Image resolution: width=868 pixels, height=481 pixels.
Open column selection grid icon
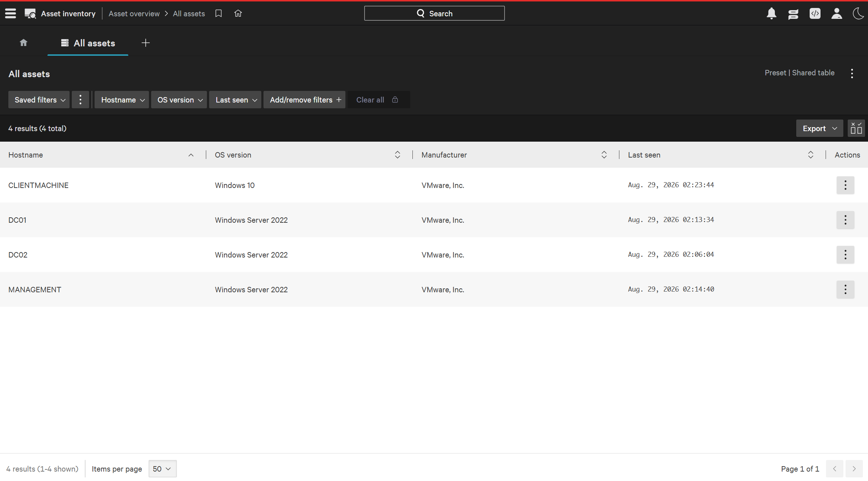[856, 128]
